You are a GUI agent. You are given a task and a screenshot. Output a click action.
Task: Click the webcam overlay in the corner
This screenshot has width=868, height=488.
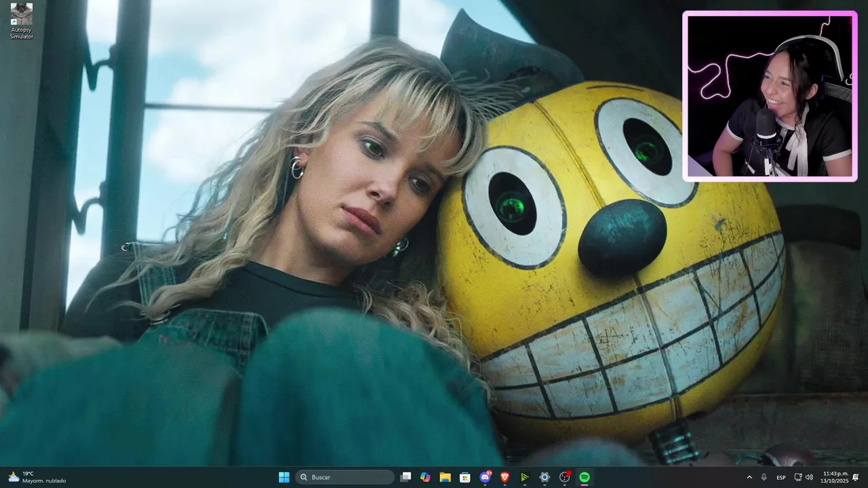pyautogui.click(x=770, y=96)
